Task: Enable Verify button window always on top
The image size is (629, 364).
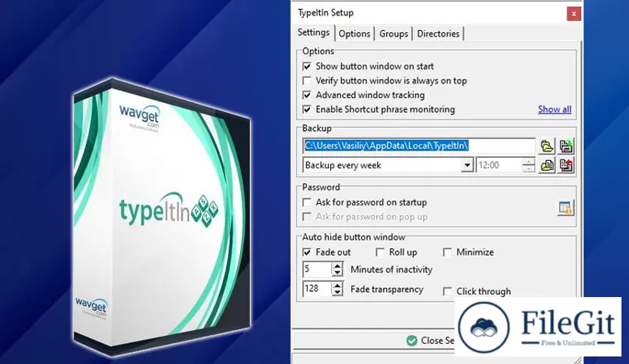Action: [x=307, y=80]
